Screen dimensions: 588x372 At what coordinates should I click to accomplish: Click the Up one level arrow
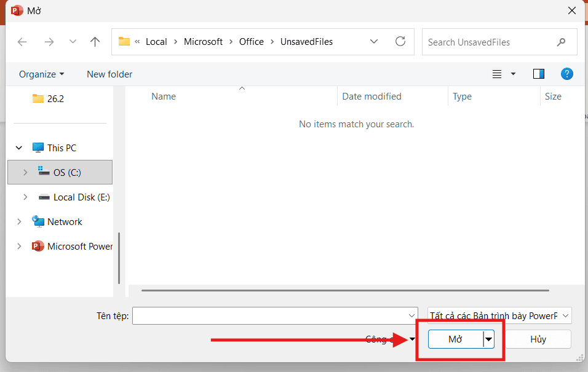click(x=95, y=42)
